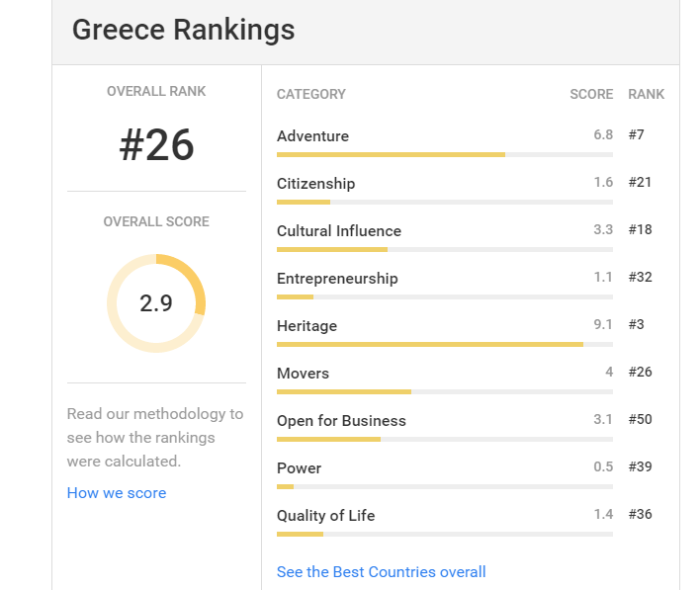
Task: Click the Adventure yellow score bar
Action: pos(391,154)
